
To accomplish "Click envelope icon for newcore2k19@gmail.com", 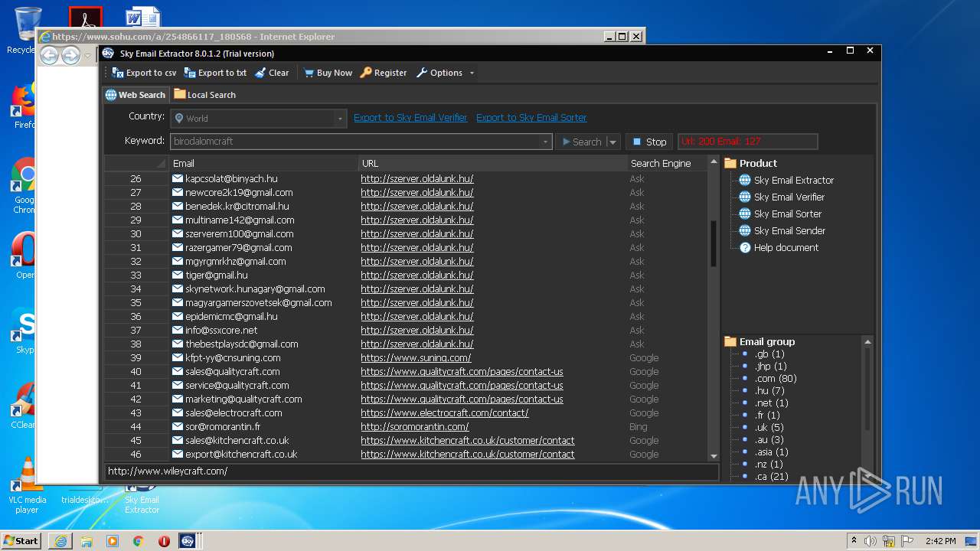I will (x=178, y=193).
